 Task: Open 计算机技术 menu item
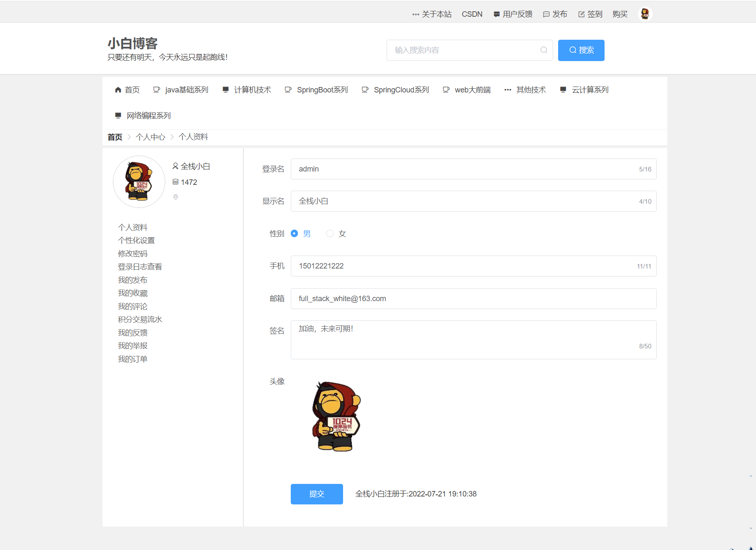click(x=247, y=90)
